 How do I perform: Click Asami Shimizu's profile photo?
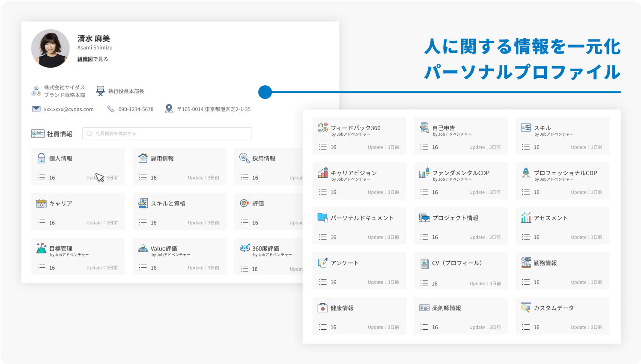[x=51, y=48]
